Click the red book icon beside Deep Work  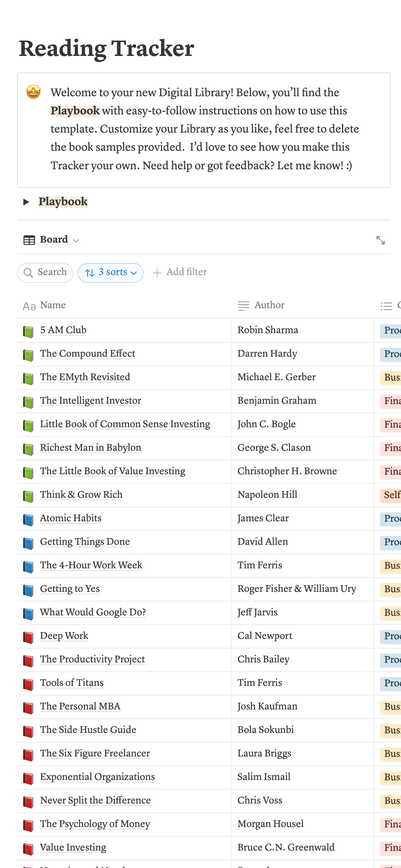(x=28, y=637)
